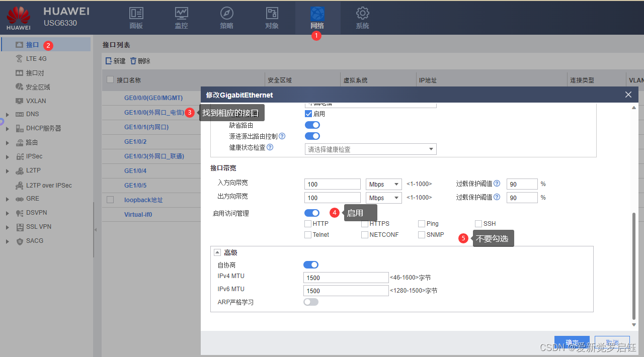Image resolution: width=644 pixels, height=357 pixels.
Task: Click help icon beside 入方向 过载保护阈值
Action: tap(497, 184)
